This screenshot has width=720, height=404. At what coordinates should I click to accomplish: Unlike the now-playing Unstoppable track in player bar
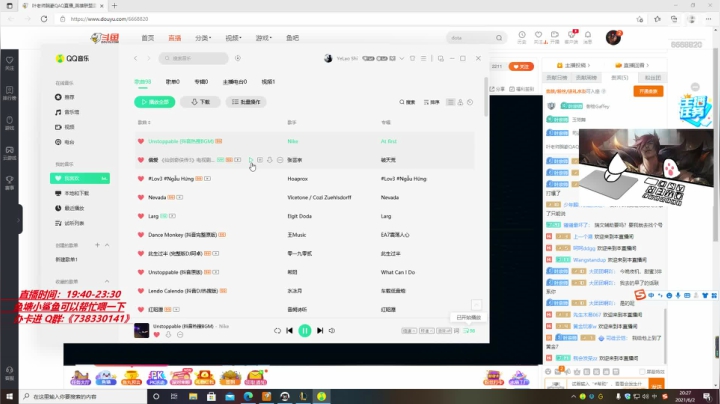[x=157, y=335]
